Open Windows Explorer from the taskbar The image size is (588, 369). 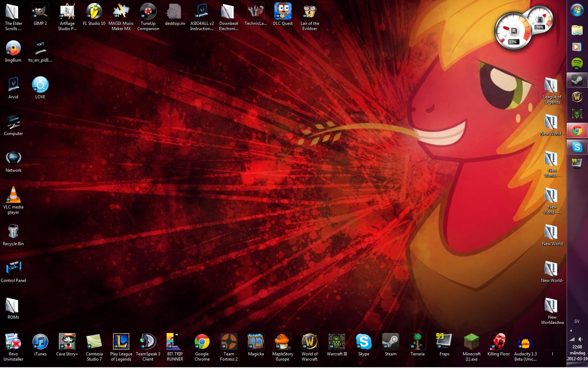tap(577, 30)
